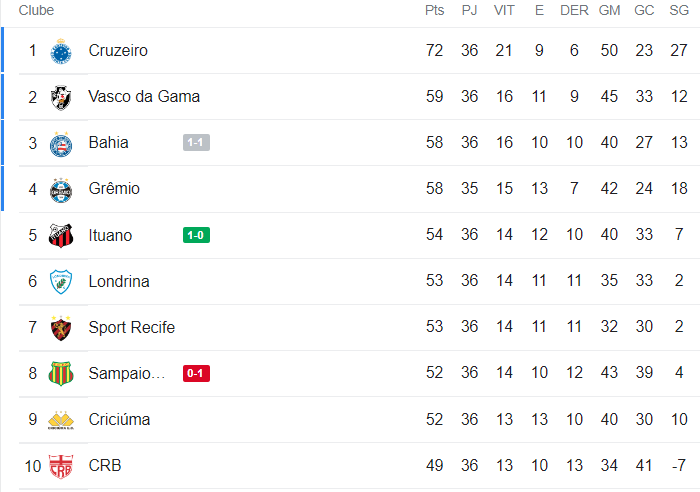Click the Vasco da Gama crest icon

[x=62, y=97]
